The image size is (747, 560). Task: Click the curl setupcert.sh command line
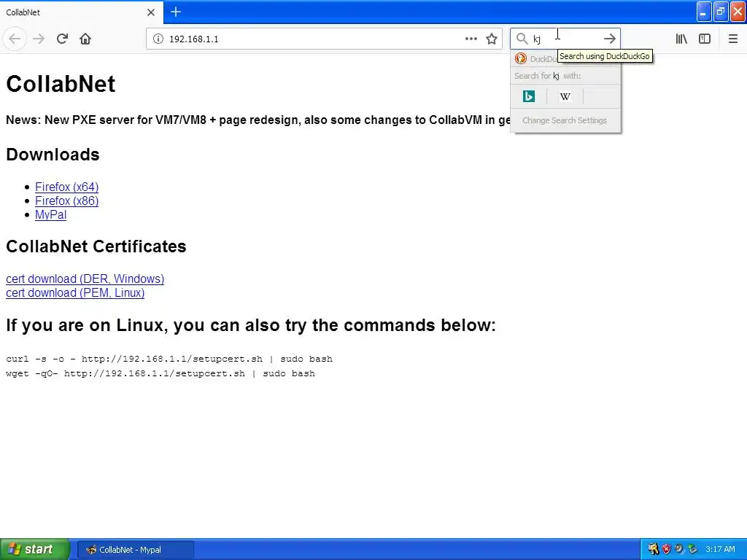[x=169, y=359]
